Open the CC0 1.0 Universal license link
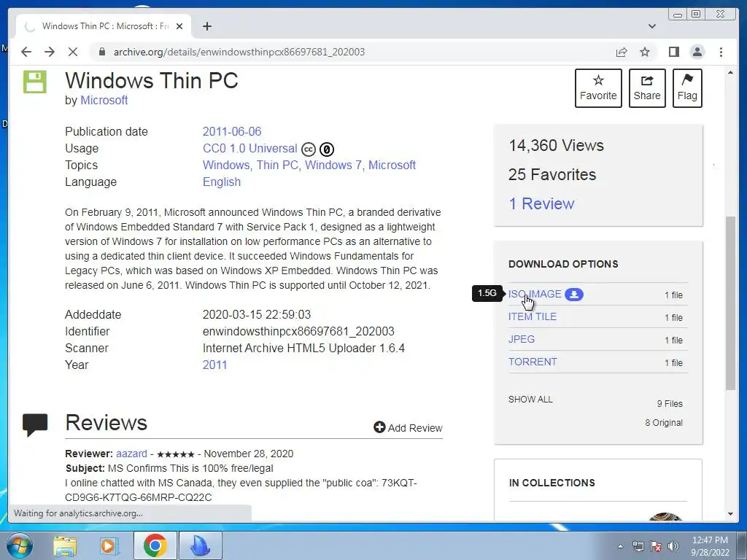 click(x=249, y=149)
